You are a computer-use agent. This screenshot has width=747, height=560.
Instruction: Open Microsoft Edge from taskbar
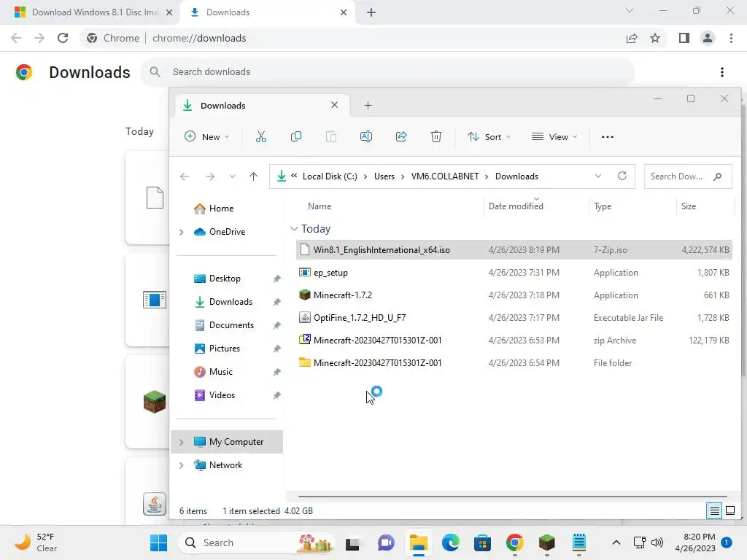click(450, 542)
